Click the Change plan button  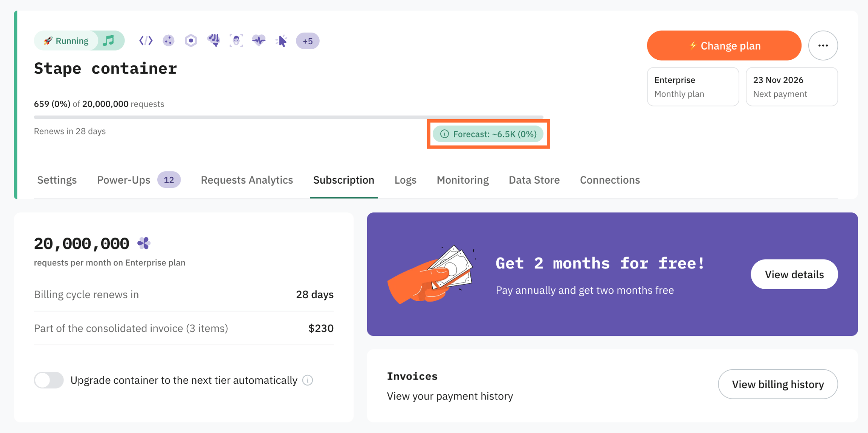(724, 45)
